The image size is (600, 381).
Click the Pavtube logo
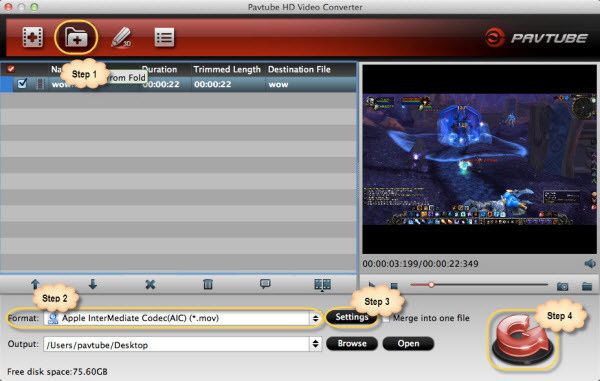coord(536,37)
